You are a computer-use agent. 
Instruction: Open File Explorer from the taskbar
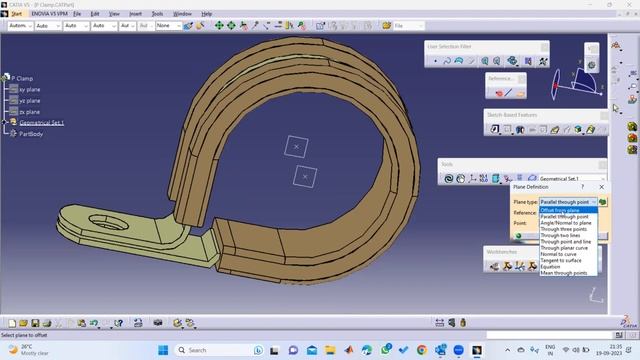(x=330, y=350)
